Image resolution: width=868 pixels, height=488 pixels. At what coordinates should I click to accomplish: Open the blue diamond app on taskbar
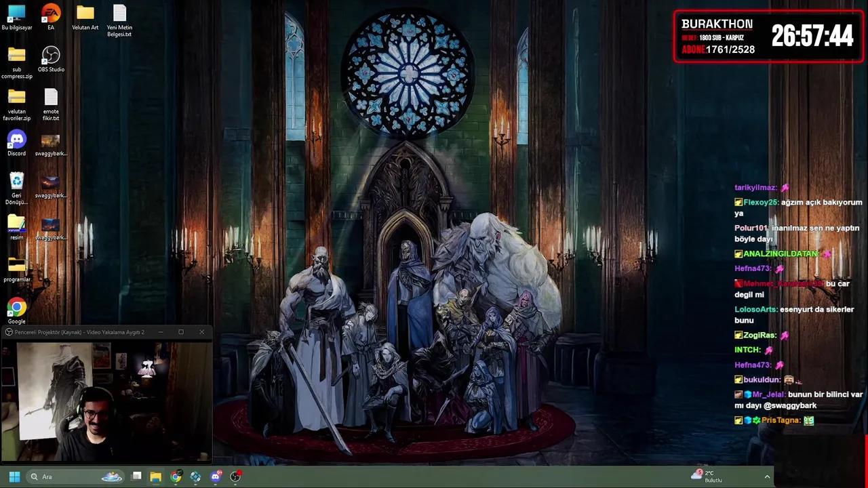[x=195, y=476]
